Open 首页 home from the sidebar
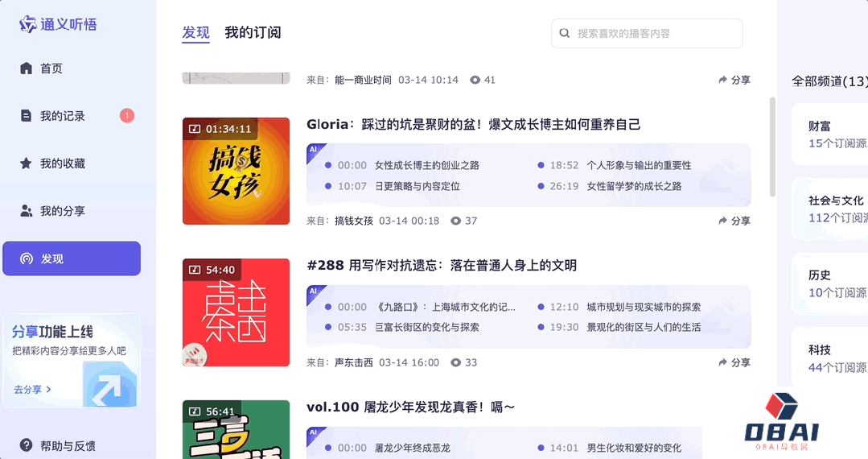Screen dimensions: 868x459 51,68
